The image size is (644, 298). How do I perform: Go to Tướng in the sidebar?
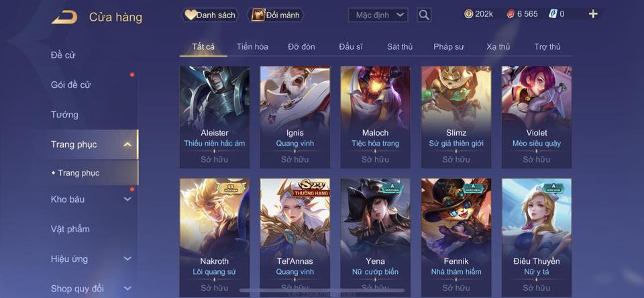click(x=64, y=115)
